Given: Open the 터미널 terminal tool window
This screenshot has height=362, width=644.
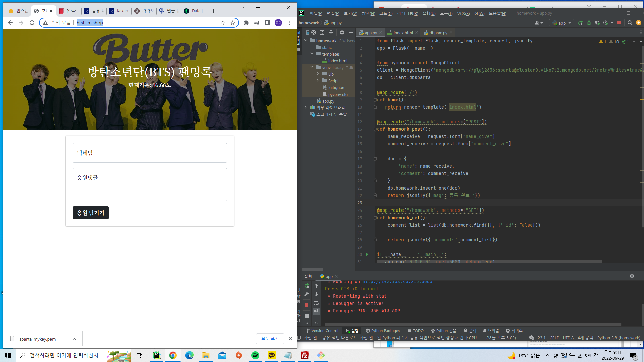Looking at the screenshot, I should point(491,331).
